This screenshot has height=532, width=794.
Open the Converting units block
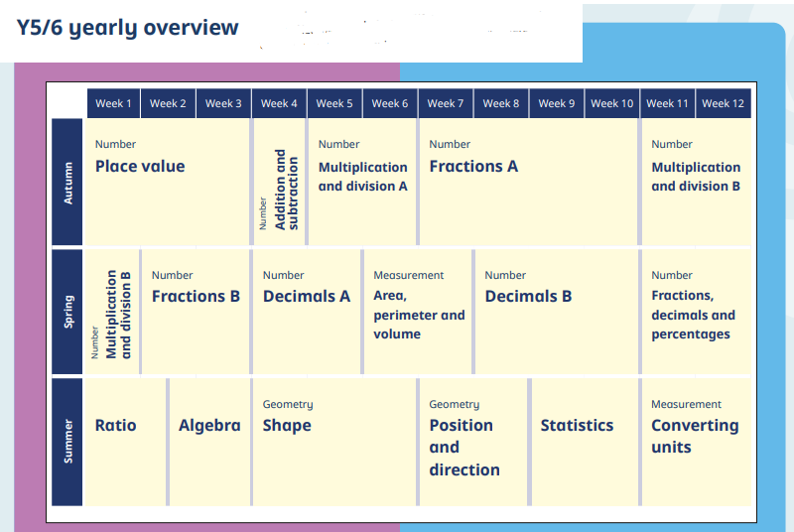[x=697, y=442]
